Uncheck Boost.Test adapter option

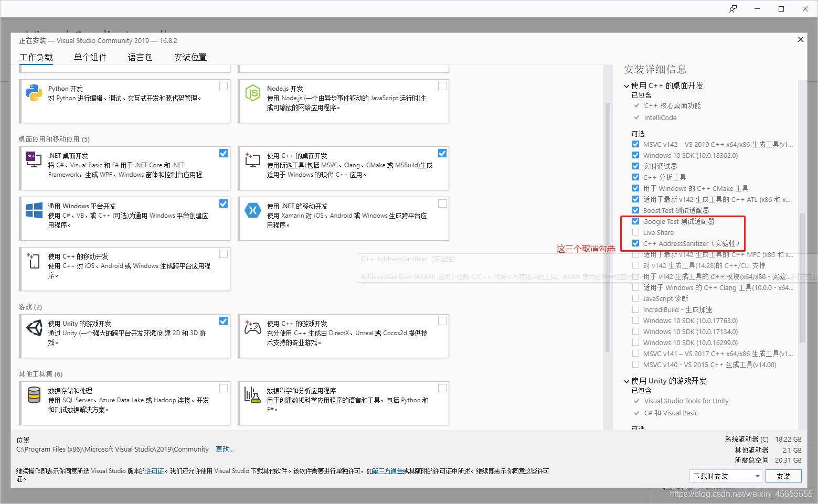[635, 210]
